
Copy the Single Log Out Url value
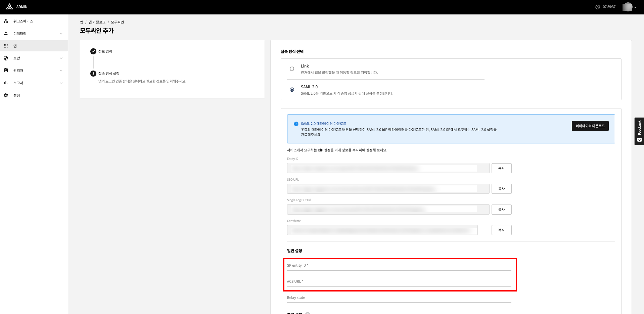point(501,210)
